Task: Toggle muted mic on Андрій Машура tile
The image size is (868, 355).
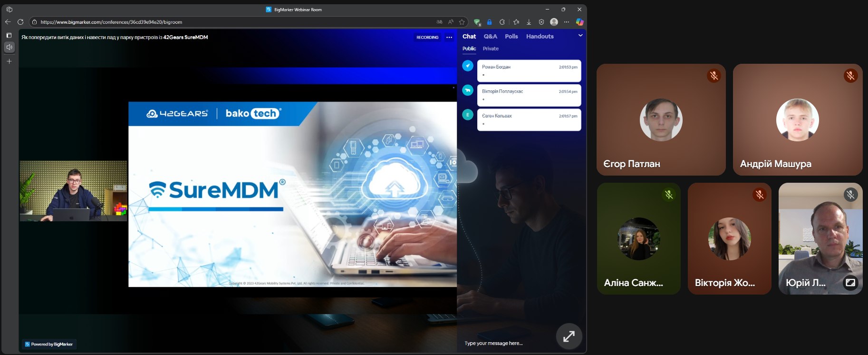Action: point(850,76)
